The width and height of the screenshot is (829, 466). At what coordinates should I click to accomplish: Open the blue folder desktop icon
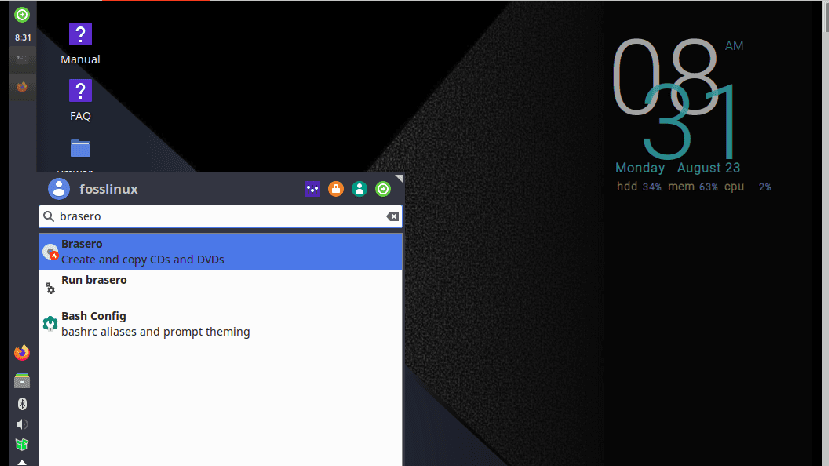click(x=80, y=149)
